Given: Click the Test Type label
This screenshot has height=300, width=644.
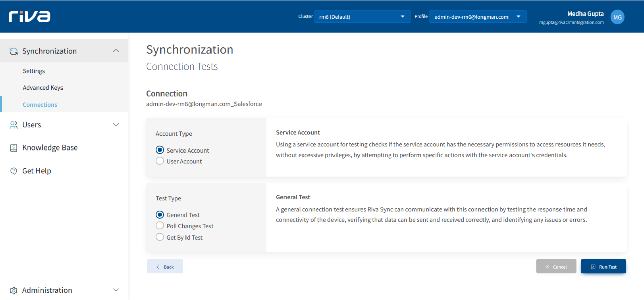Looking at the screenshot, I should 168,198.
